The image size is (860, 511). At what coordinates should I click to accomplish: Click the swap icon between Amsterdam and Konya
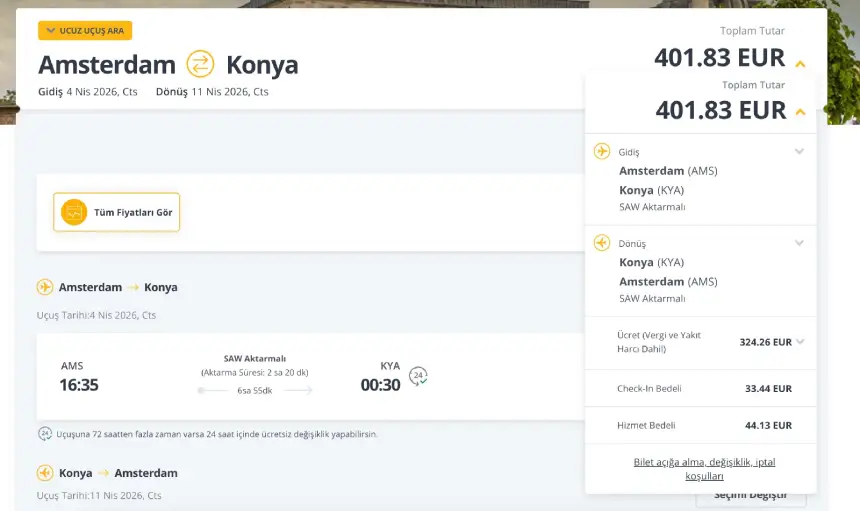[x=200, y=64]
